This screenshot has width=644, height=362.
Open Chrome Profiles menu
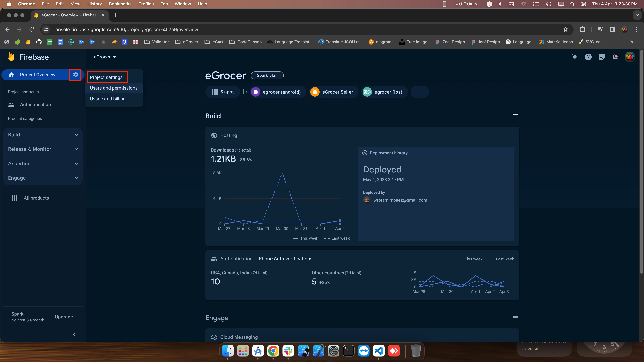point(146,4)
